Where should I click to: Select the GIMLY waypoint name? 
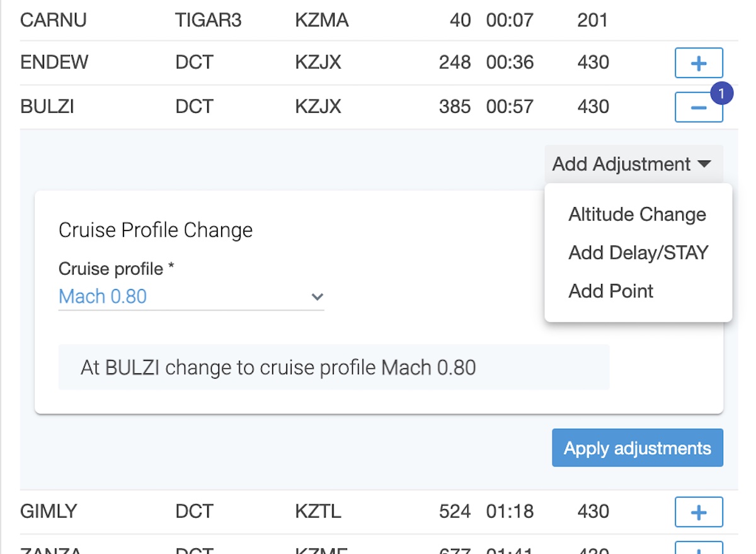49,511
